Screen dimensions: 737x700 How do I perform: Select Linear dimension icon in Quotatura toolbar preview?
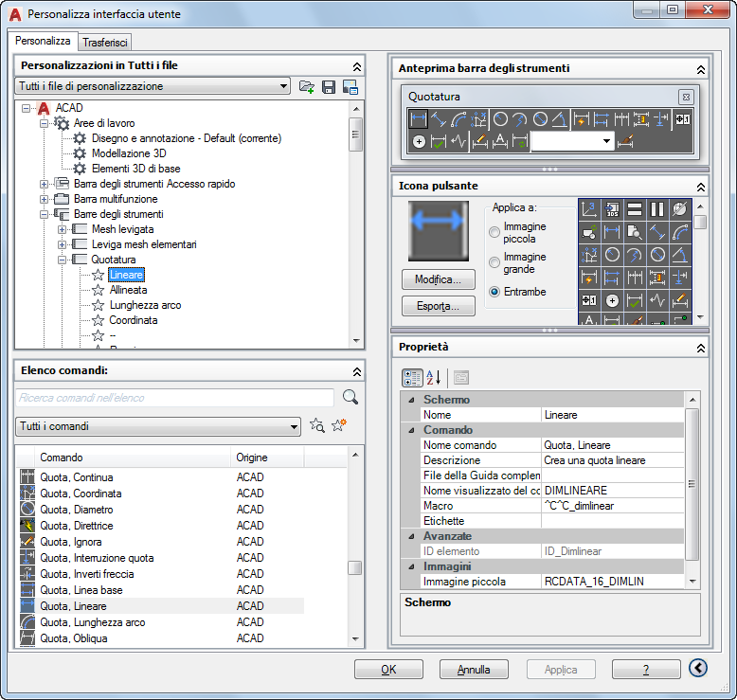tap(418, 119)
